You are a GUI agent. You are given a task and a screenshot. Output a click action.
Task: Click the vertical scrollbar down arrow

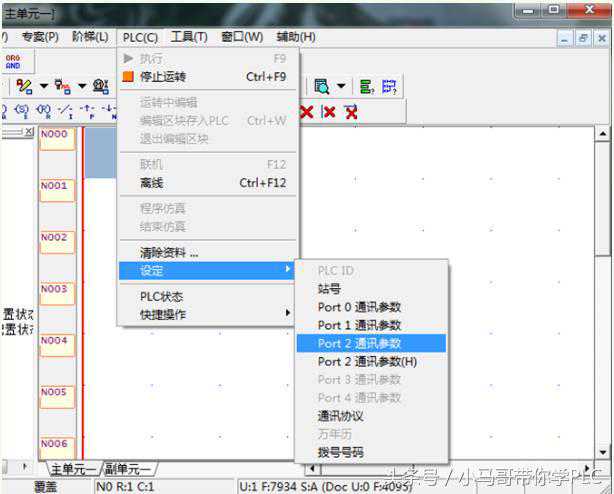pos(602,451)
